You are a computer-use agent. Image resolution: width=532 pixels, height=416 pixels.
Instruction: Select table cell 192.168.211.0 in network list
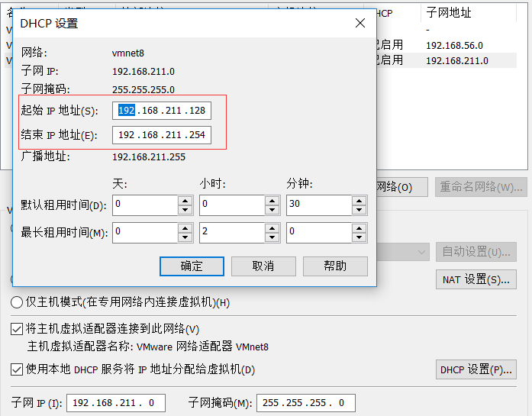point(457,61)
